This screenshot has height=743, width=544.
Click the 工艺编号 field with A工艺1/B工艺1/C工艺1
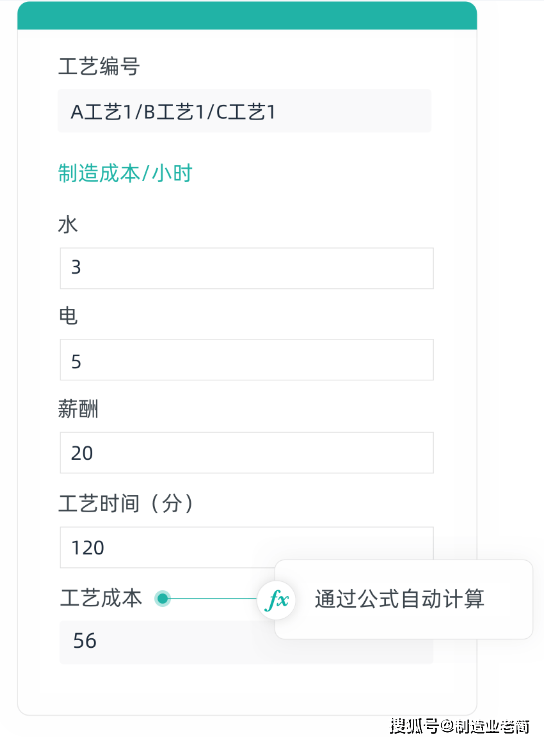coord(245,111)
